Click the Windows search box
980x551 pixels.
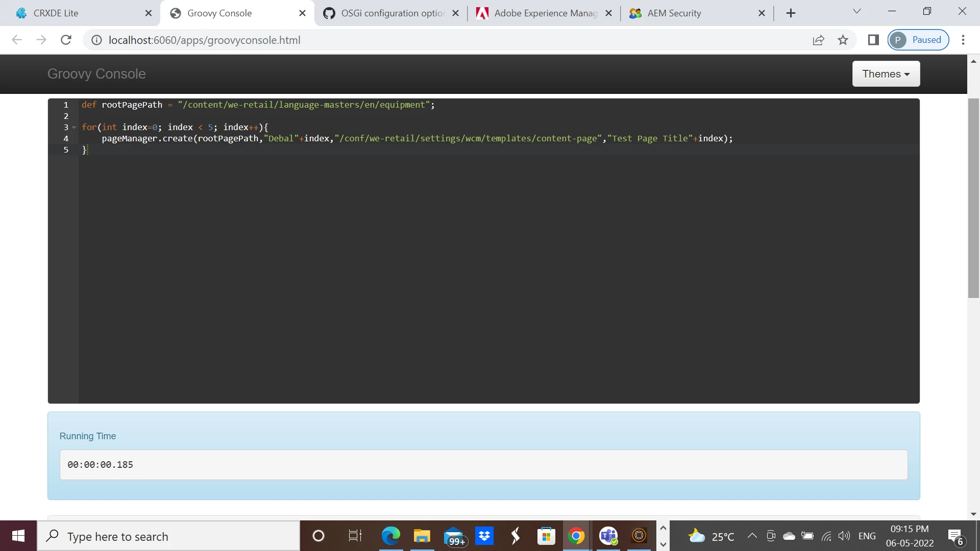(168, 536)
